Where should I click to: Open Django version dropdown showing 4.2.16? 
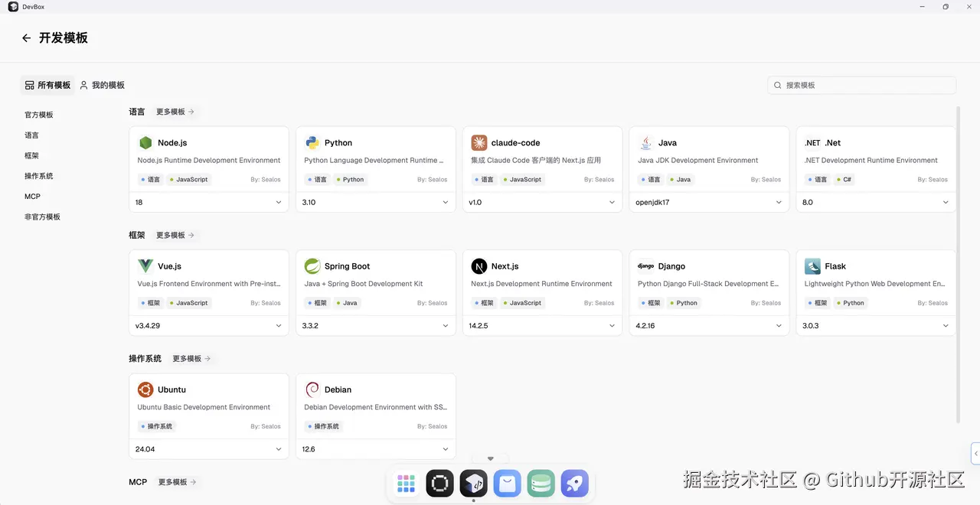[709, 326]
